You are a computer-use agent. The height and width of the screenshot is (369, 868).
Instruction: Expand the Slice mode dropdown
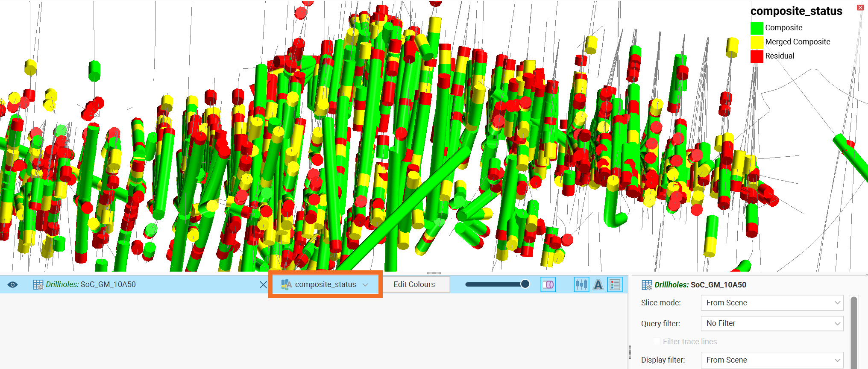(x=772, y=303)
